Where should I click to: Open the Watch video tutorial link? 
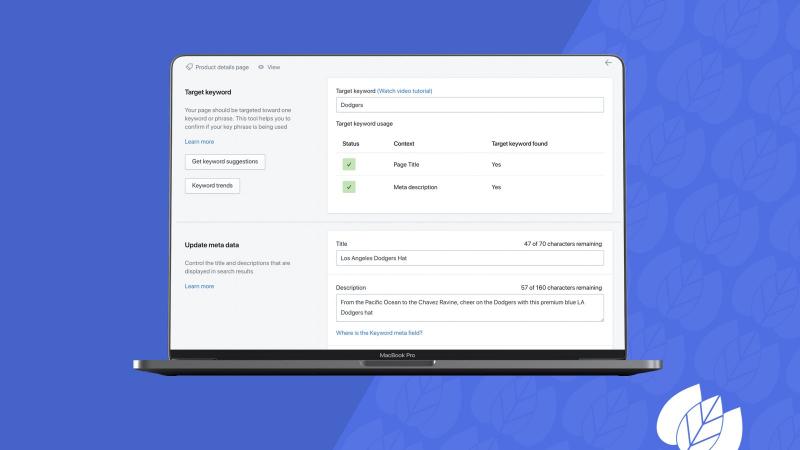click(x=405, y=91)
